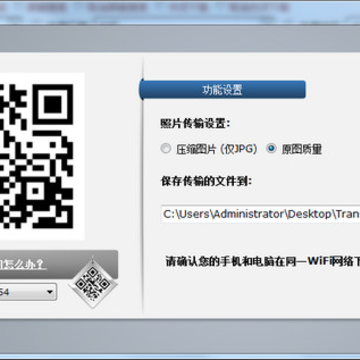
Task: Click the 照片传输设置: label
Action: click(x=195, y=124)
